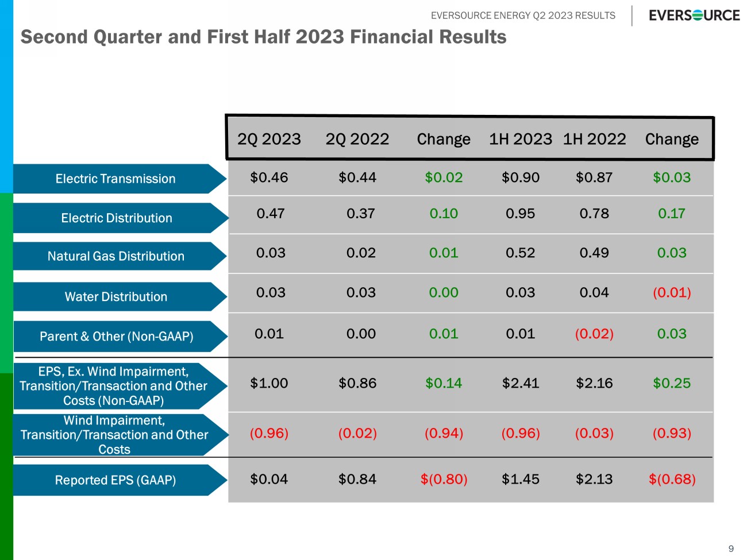747x560 pixels.
Task: Pick Natural Gas Distribution 2Q 2022 value '0.02'
Action: [x=361, y=253]
